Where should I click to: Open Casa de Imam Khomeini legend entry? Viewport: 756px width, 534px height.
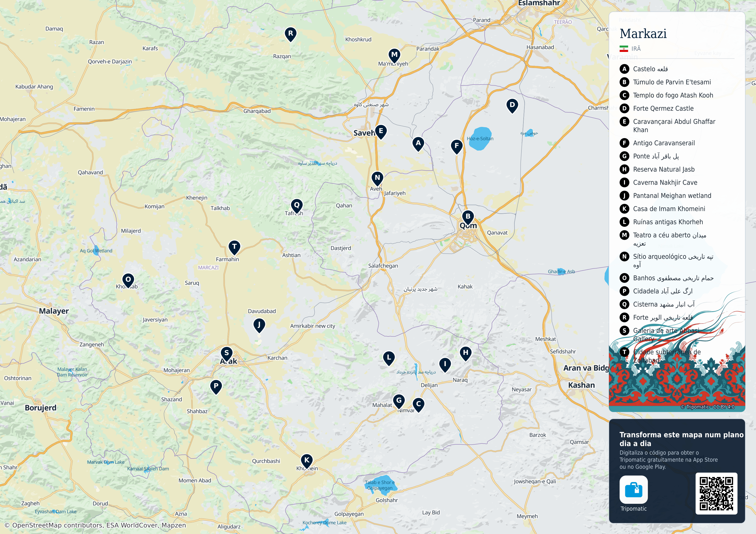(662, 209)
